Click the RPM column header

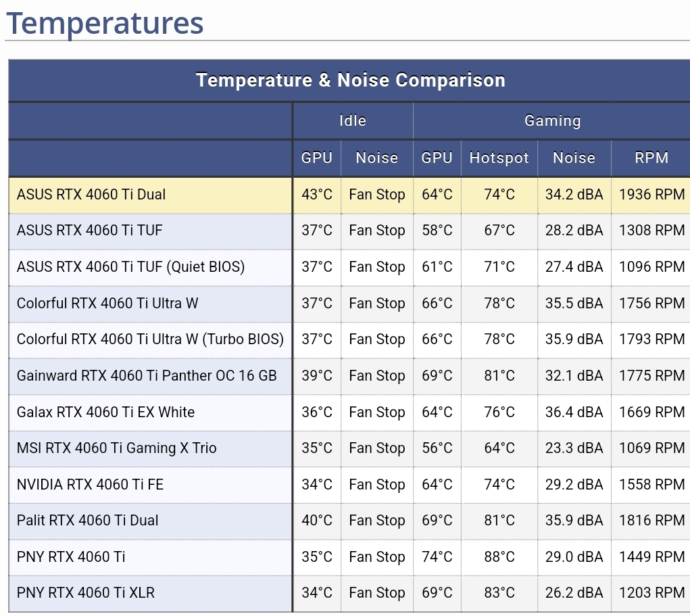click(651, 158)
